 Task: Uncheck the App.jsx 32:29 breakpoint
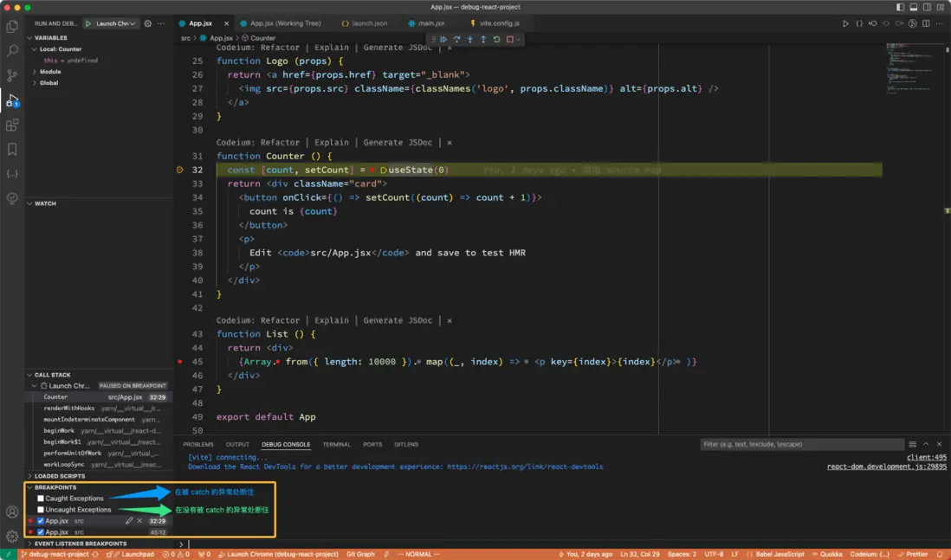[41, 521]
